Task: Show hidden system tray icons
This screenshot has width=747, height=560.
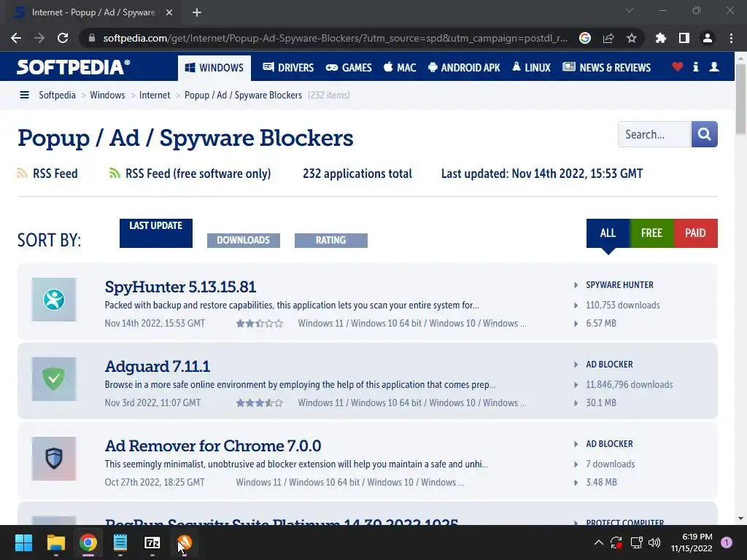Action: (x=599, y=542)
